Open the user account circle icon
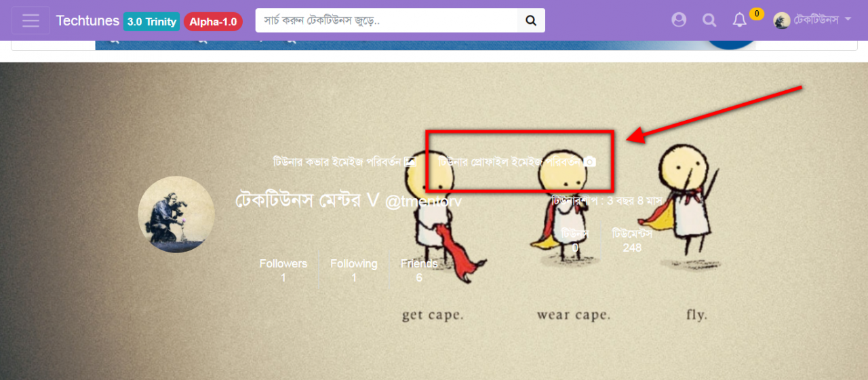Viewport: 868px width, 380px height. coord(679,20)
